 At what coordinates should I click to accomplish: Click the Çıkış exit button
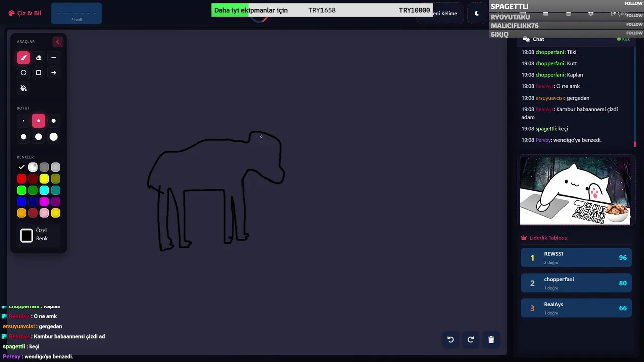click(x=619, y=14)
